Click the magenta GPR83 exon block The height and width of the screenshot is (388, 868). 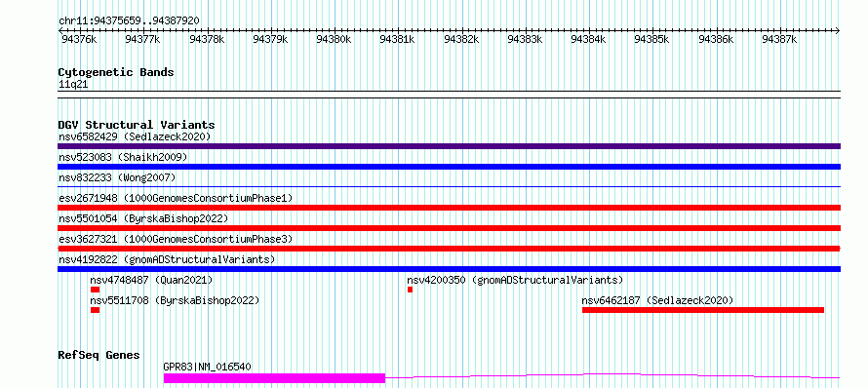click(x=275, y=378)
